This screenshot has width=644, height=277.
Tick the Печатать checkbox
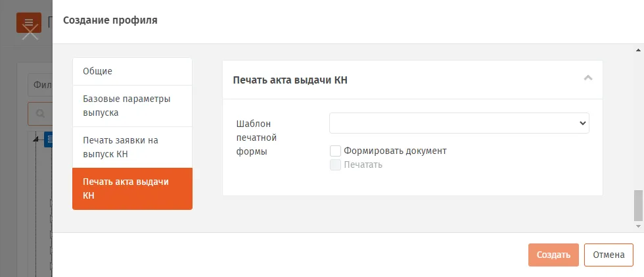click(335, 164)
